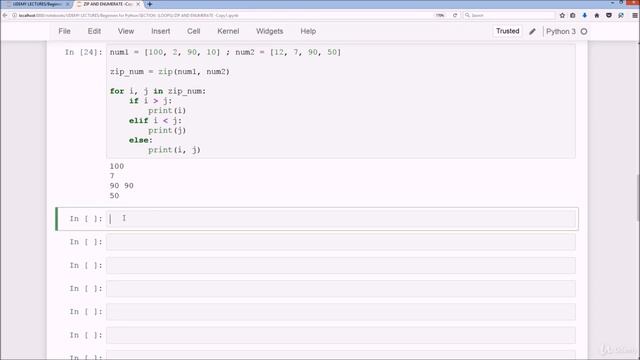The width and height of the screenshot is (640, 360).
Task: Click the browser Search box
Action: point(509,15)
